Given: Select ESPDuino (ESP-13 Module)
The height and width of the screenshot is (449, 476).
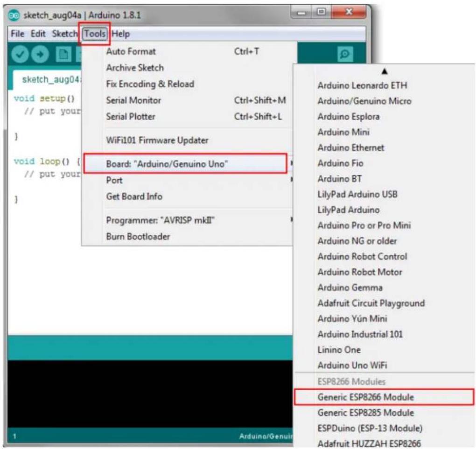Looking at the screenshot, I should click(x=385, y=428).
